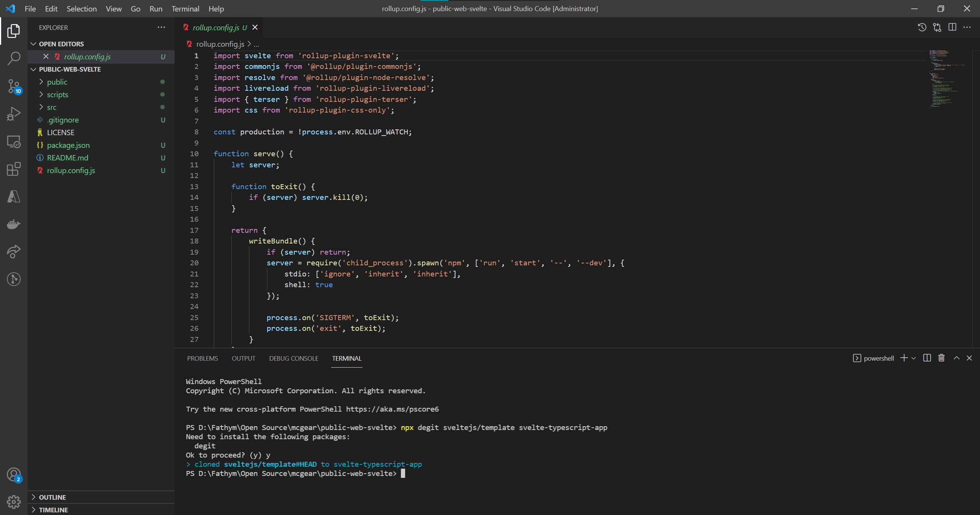Open the Run and Debug view
The height and width of the screenshot is (515, 980).
pyautogui.click(x=14, y=114)
